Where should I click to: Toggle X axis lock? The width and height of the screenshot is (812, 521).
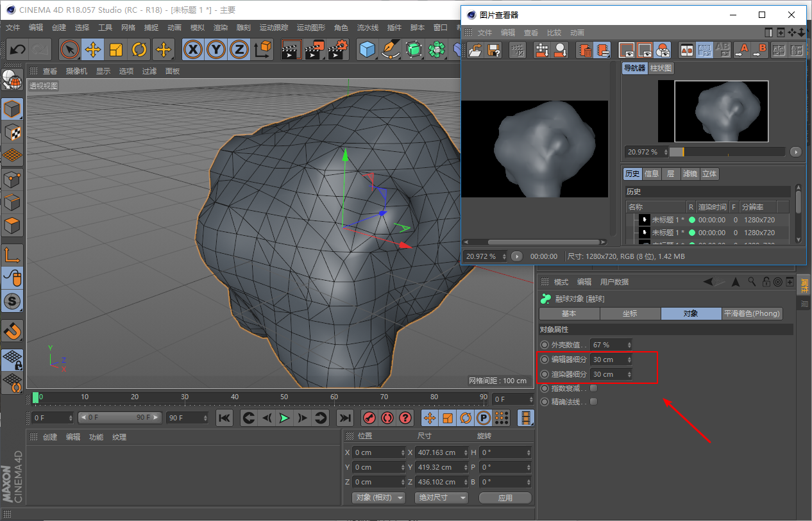(193, 49)
